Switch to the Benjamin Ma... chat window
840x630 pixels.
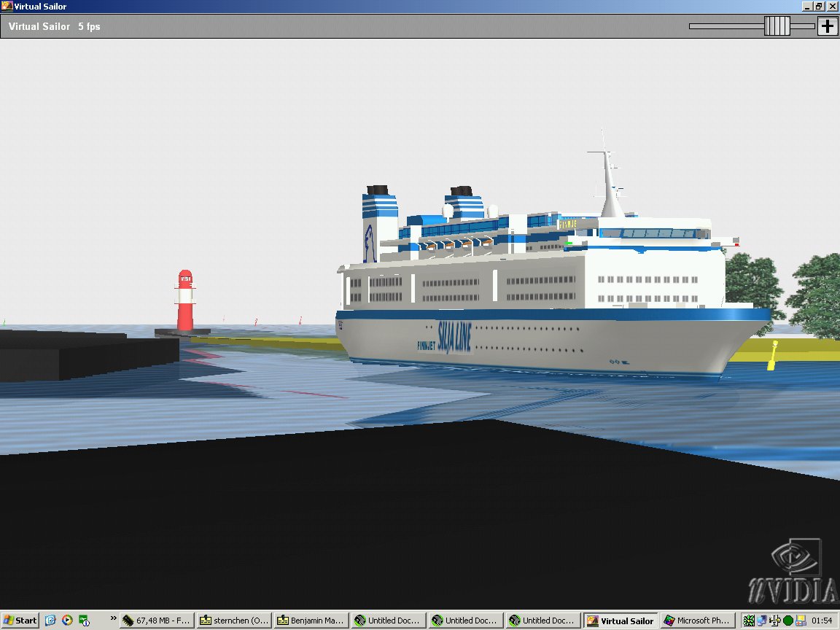pos(311,621)
